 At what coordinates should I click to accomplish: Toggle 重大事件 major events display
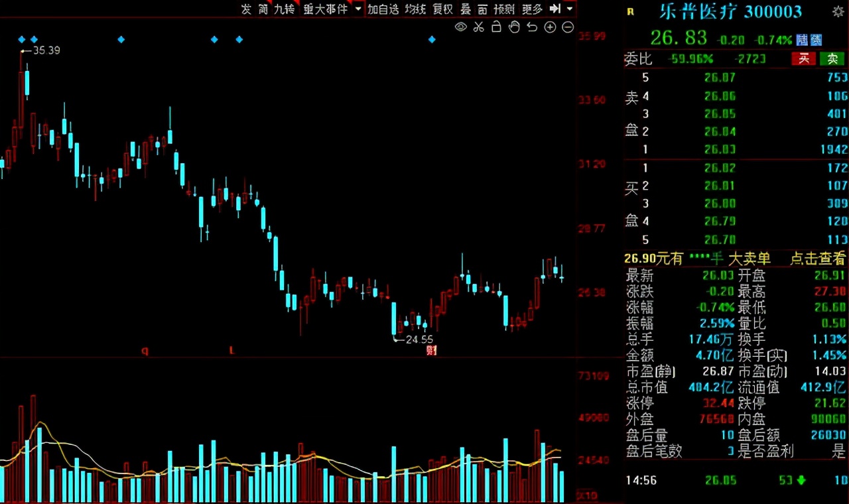(326, 9)
